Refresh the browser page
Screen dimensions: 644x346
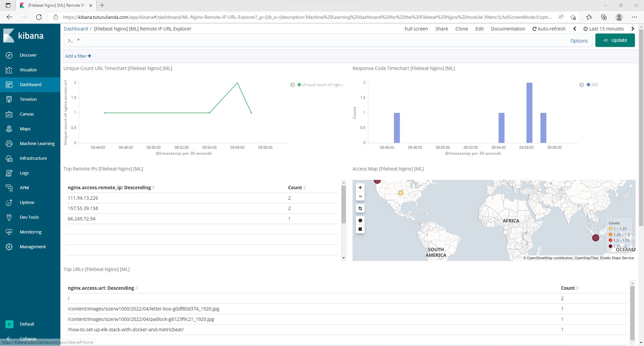[x=39, y=17]
